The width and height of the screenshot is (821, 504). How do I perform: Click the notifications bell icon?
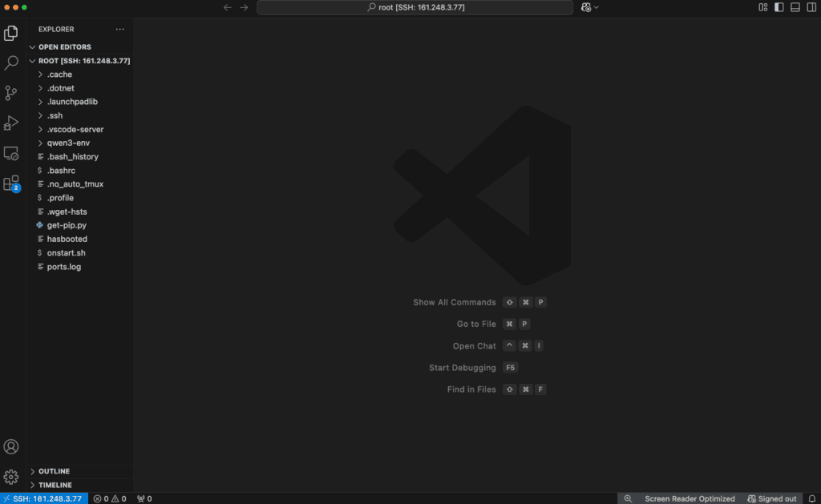(811, 498)
